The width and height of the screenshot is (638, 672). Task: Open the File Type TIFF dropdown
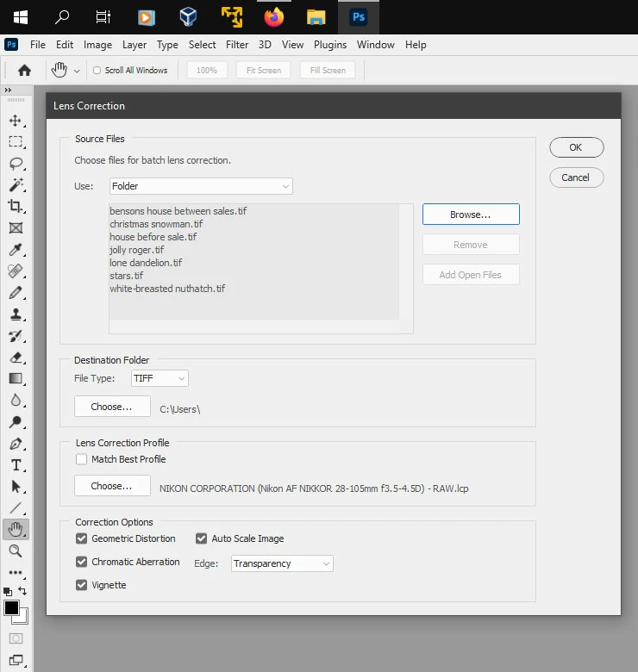pos(159,378)
